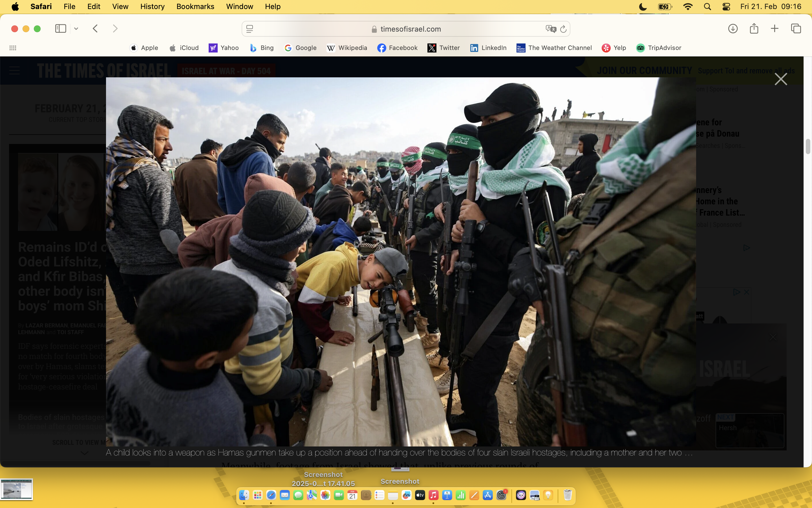812x508 pixels.
Task: Open the Help menu
Action: click(x=272, y=6)
